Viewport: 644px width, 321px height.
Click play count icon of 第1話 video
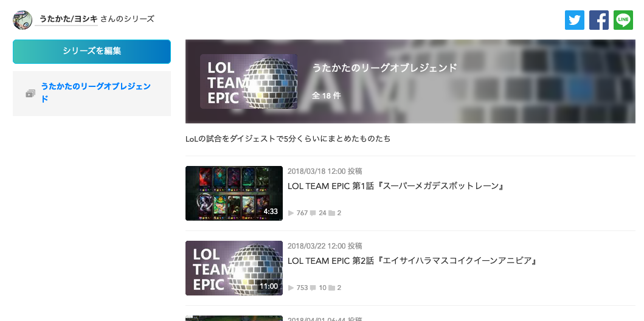(291, 213)
